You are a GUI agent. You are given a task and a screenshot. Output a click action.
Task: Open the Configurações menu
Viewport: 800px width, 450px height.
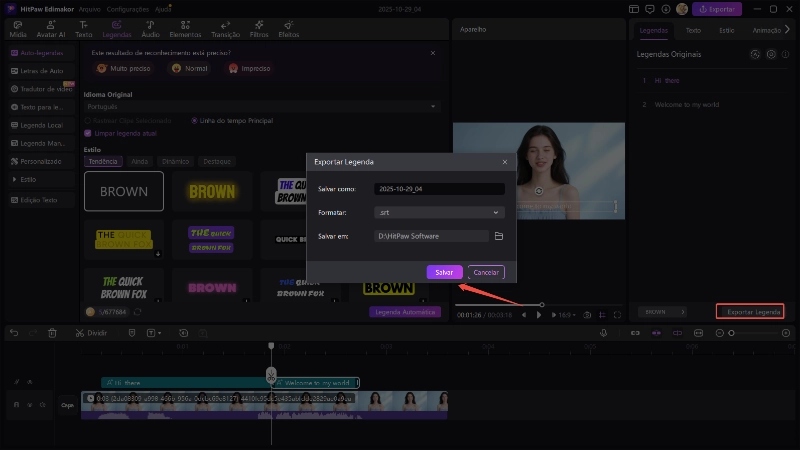click(127, 8)
